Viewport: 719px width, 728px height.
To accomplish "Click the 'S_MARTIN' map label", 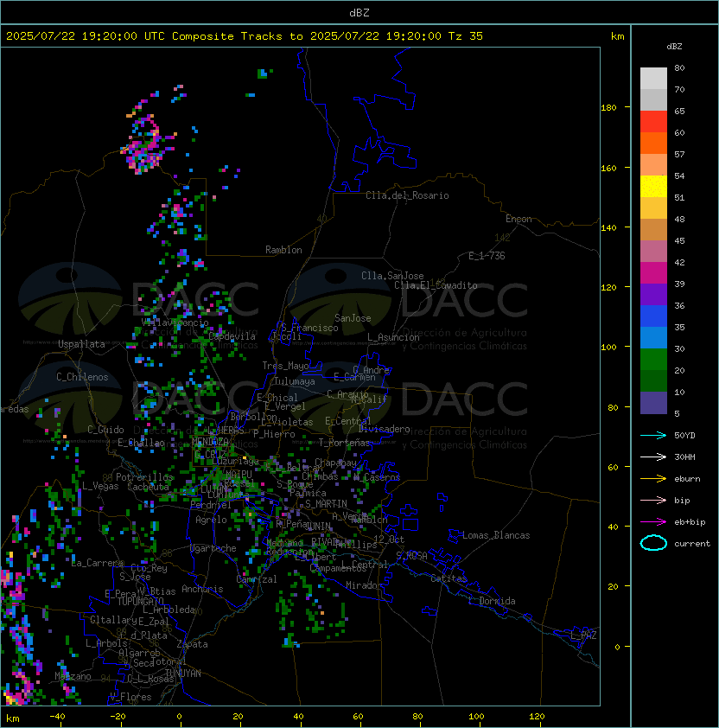I will tap(326, 504).
